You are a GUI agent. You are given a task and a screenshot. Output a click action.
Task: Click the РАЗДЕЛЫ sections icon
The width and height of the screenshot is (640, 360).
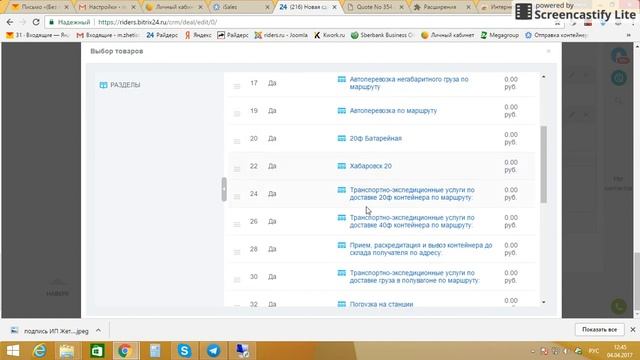pyautogui.click(x=103, y=85)
